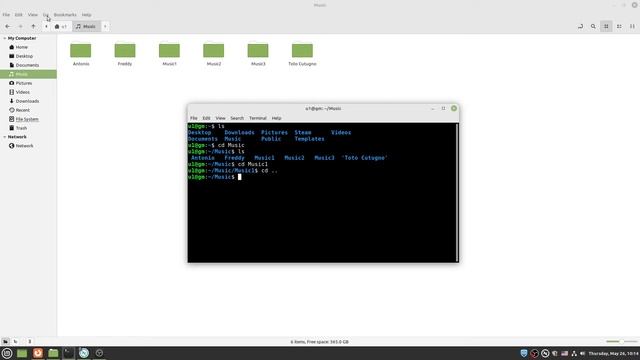Viewport: 640px width, 360px height.
Task: Select the Freddy folder icon
Action: pyautogui.click(x=125, y=50)
